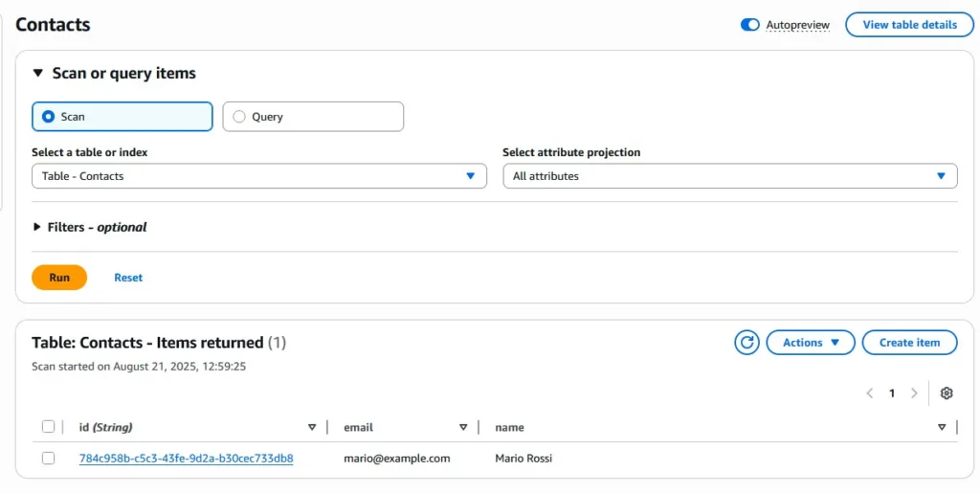Screen dimensions: 980x493
Task: Toggle the Autopreview switch
Action: [750, 25]
